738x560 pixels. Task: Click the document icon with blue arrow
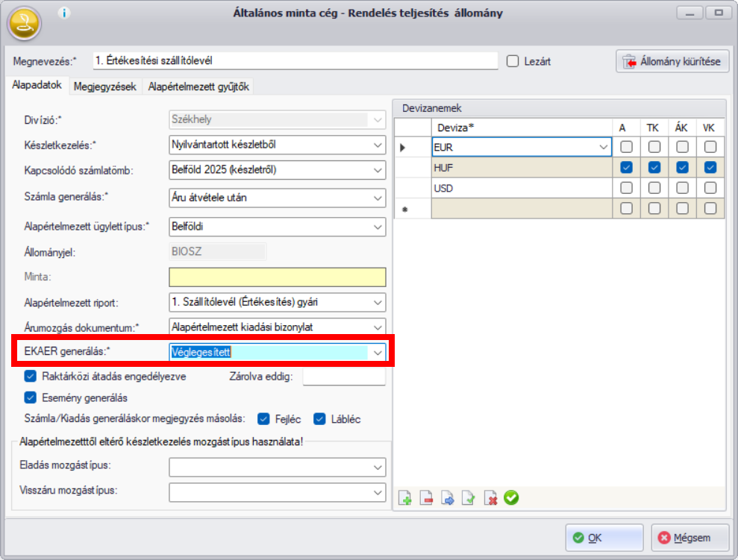[448, 498]
